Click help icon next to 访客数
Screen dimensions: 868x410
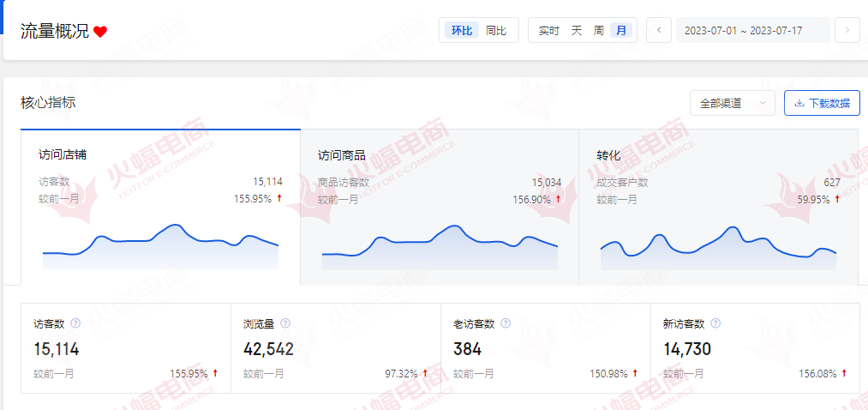tap(75, 323)
